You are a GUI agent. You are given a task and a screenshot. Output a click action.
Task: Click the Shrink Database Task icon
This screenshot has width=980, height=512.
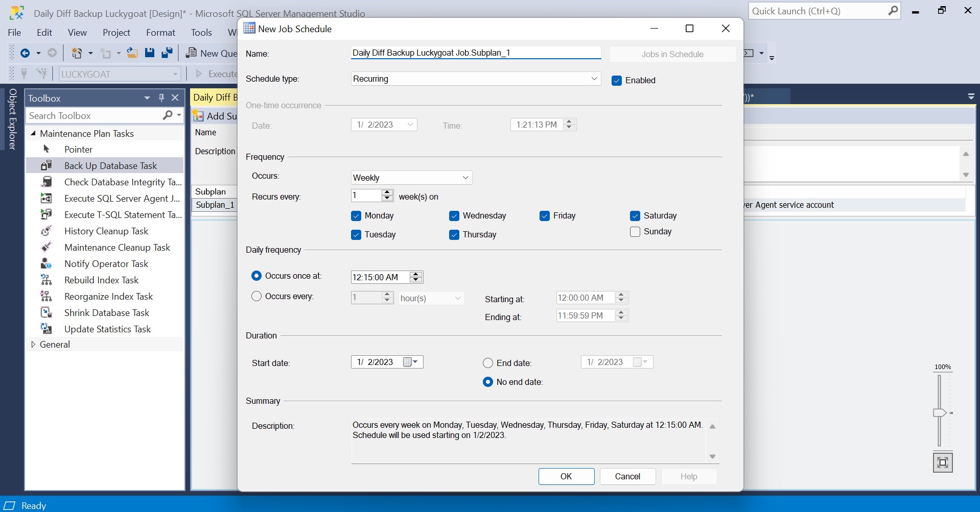pos(46,312)
